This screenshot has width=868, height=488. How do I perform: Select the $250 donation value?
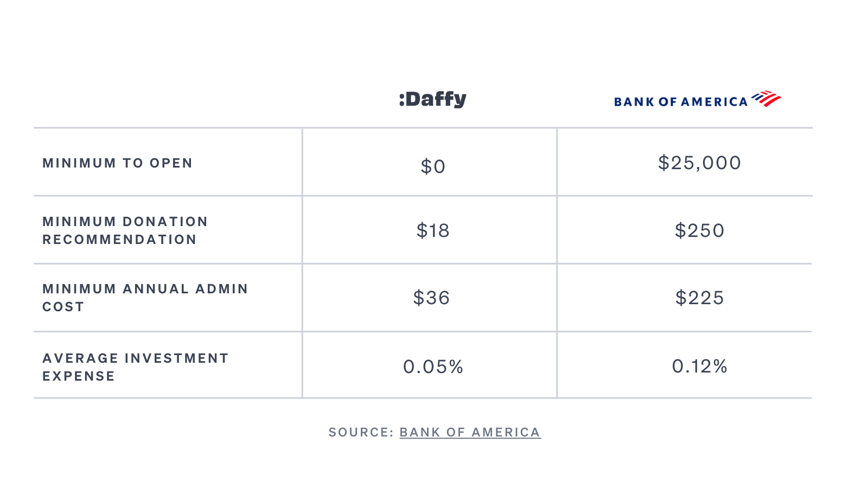tap(699, 230)
